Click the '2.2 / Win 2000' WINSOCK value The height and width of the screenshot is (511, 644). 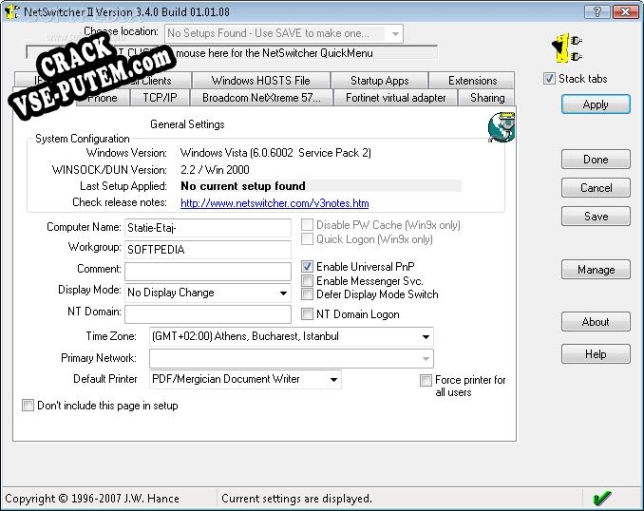(215, 170)
